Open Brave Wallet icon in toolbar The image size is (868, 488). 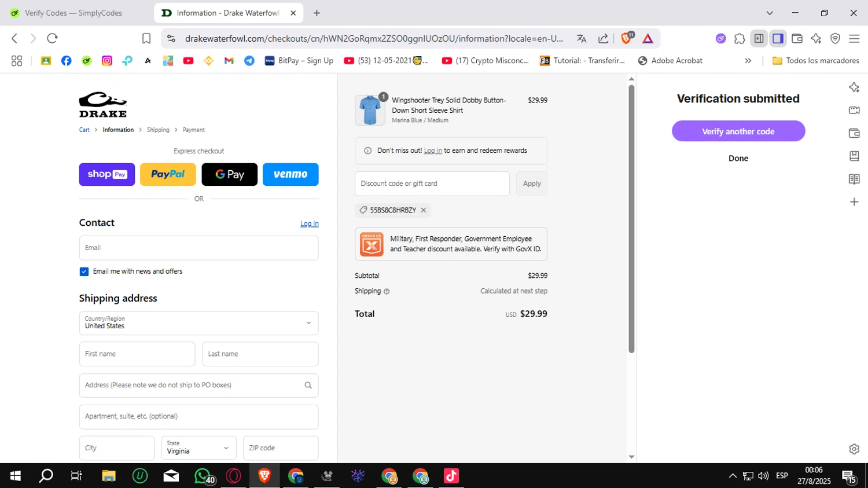[797, 39]
